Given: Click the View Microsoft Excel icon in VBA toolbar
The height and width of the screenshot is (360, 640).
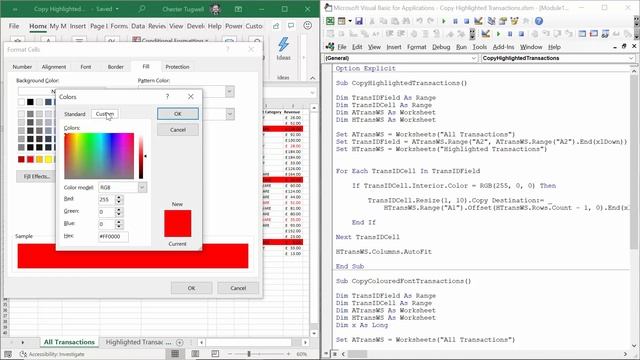Looking at the screenshot, I should tap(330, 21).
